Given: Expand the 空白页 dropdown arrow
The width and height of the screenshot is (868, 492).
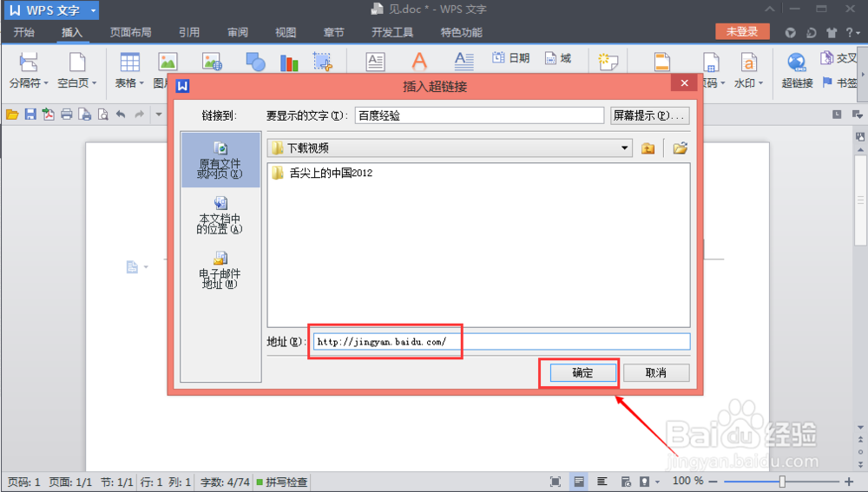Looking at the screenshot, I should point(95,83).
